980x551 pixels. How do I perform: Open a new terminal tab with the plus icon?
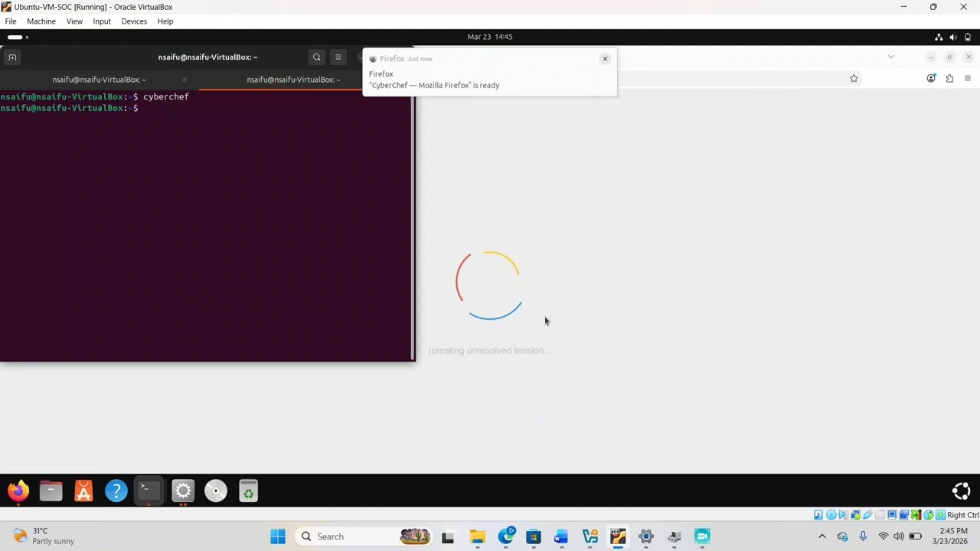click(x=12, y=57)
